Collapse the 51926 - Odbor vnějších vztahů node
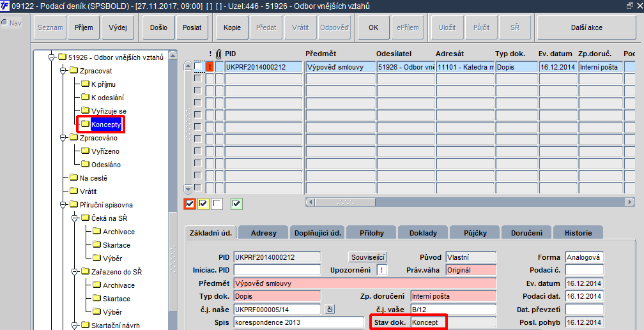Image resolution: width=644 pixels, height=330 pixels. coord(51,57)
